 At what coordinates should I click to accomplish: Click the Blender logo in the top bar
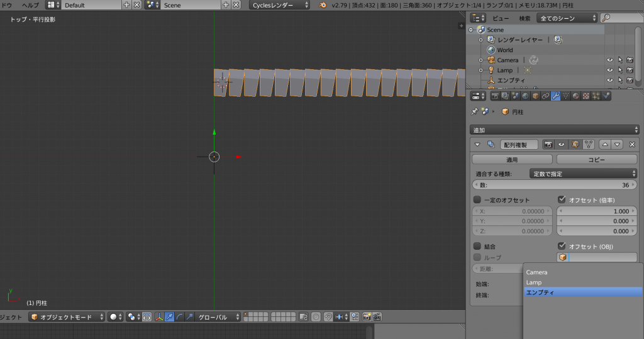tap(323, 5)
